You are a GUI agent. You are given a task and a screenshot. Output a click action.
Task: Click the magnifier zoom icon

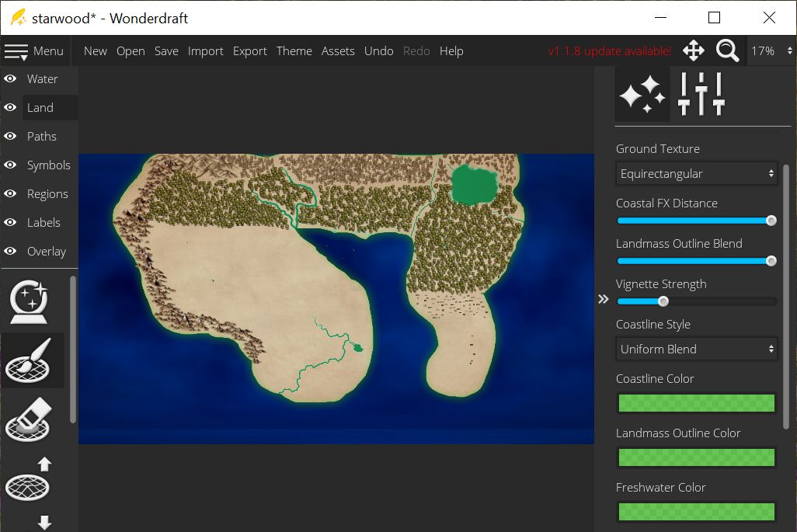(x=727, y=51)
